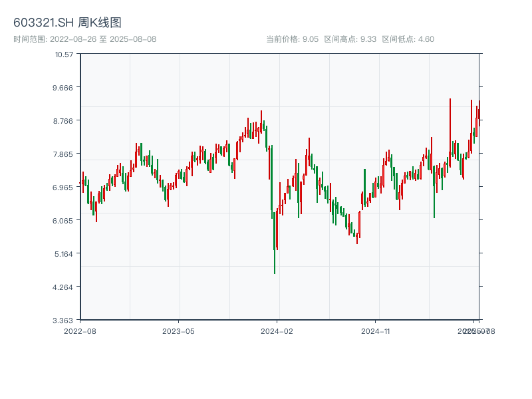Click the y-axis value 3.363
This screenshot has width=532, height=399.
tap(63, 321)
